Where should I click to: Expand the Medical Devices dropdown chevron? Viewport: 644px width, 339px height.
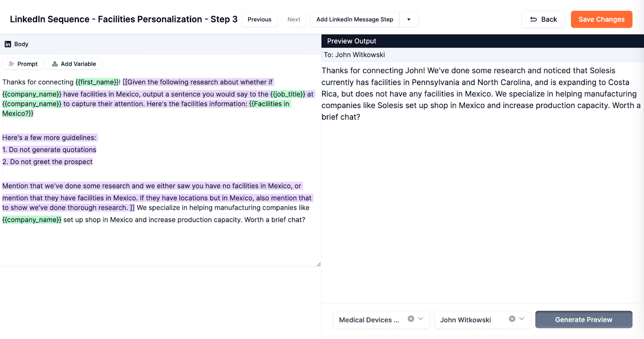421,319
